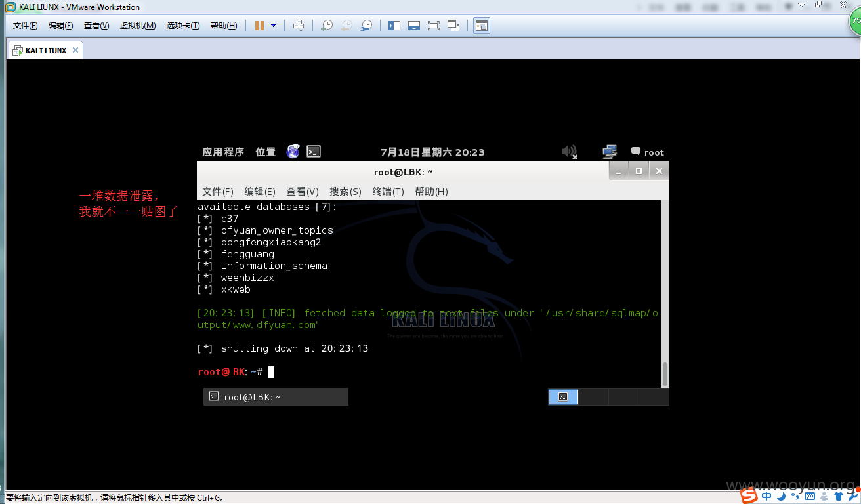Open the 选项卡(T) menu

point(183,26)
